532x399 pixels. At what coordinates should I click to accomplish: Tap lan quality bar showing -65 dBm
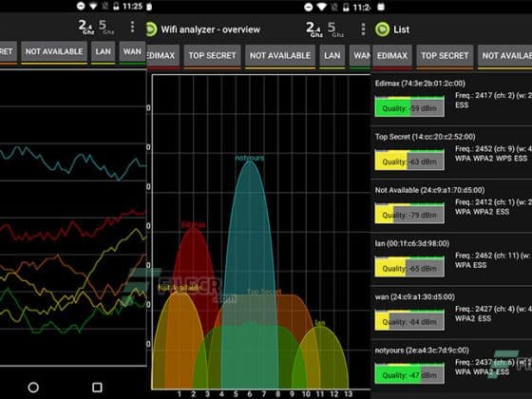pos(409,267)
